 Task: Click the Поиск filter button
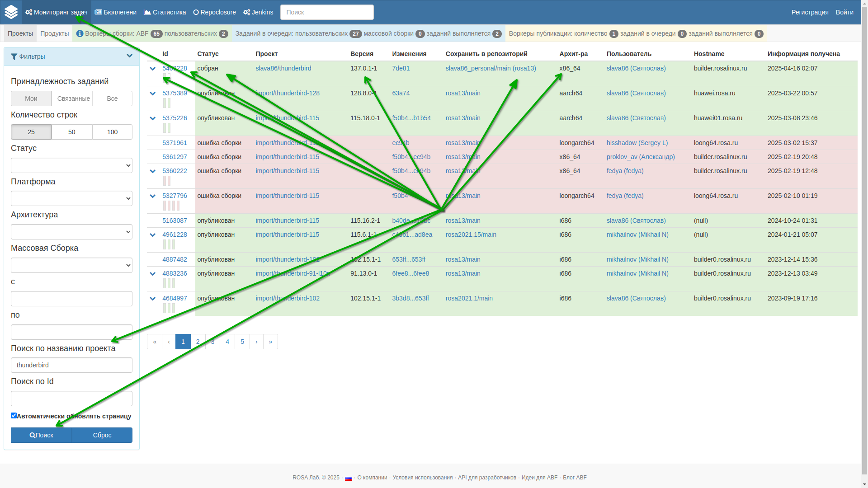click(x=41, y=435)
